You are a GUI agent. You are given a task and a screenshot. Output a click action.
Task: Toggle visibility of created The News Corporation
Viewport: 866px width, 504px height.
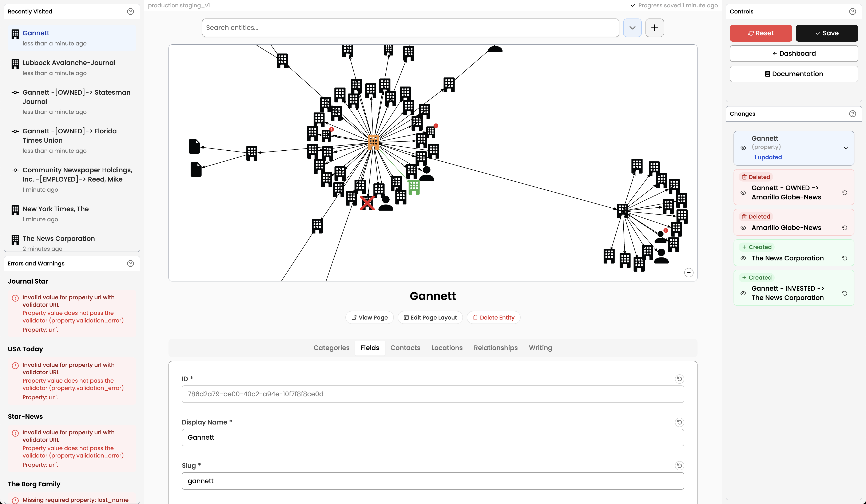tap(743, 258)
